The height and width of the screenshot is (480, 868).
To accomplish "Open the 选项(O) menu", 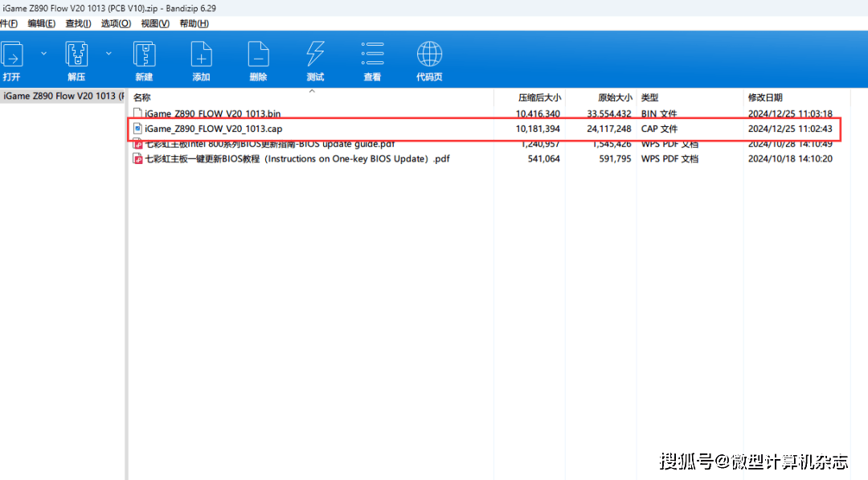I will (116, 23).
